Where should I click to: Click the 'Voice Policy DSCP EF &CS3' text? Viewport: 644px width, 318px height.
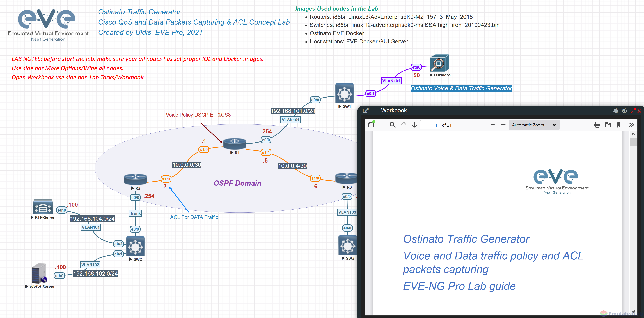point(198,115)
